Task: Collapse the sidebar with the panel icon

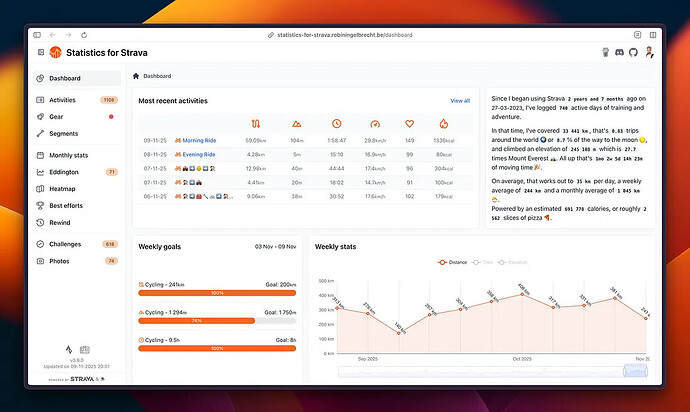Action: point(39,52)
